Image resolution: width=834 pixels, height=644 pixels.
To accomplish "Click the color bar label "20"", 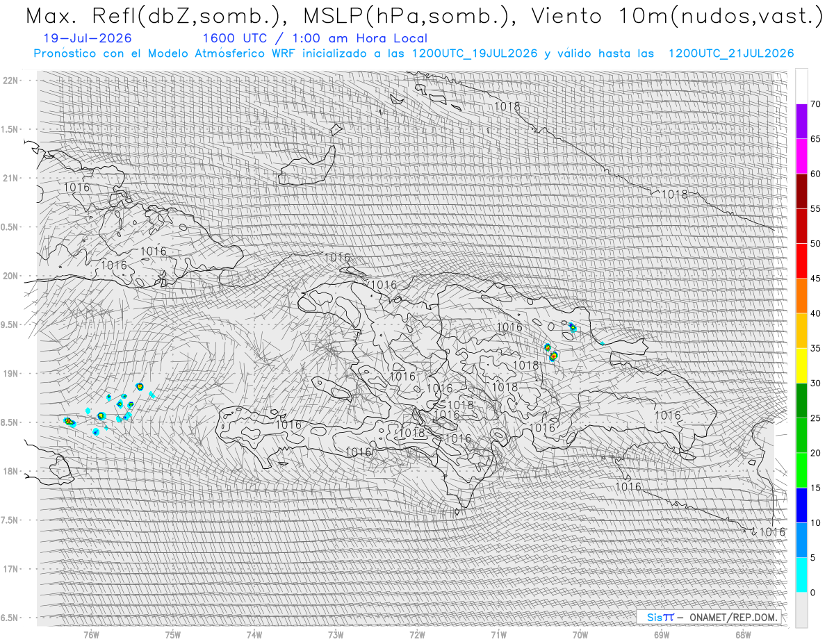I will pyautogui.click(x=815, y=453).
